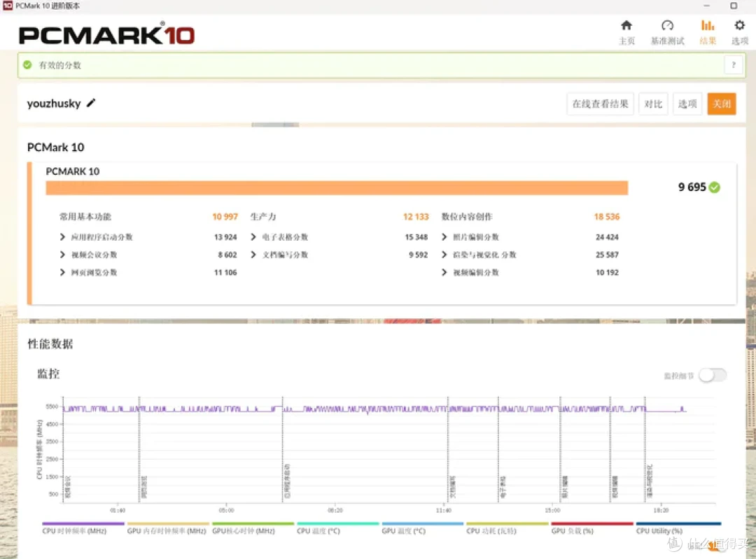This screenshot has width=756, height=559.
Task: Click the 10 192 video editing score
Action: [607, 272]
